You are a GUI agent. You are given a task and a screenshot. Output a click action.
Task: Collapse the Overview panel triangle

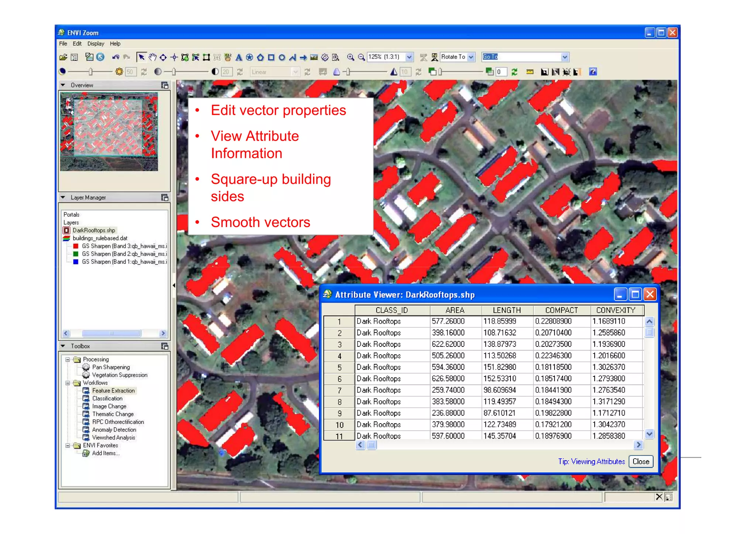(x=63, y=85)
